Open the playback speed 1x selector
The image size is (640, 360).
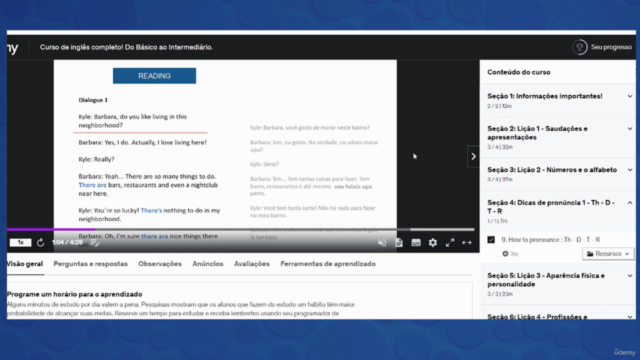click(20, 242)
